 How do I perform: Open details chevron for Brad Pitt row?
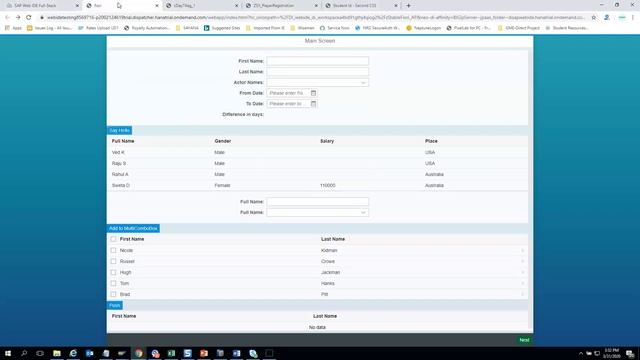coord(522,294)
